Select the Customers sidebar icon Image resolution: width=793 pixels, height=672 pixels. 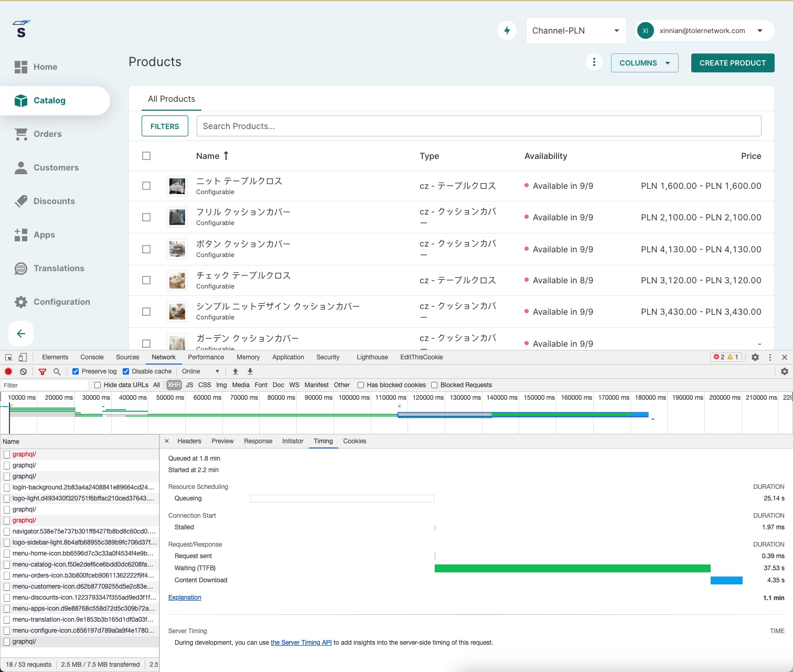[x=21, y=167]
